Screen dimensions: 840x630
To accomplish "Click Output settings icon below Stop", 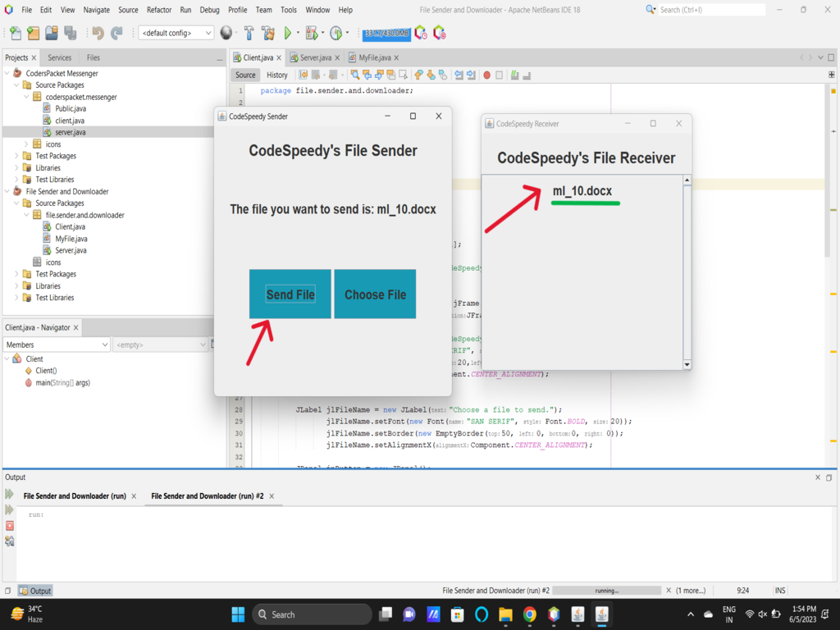I will 10,541.
